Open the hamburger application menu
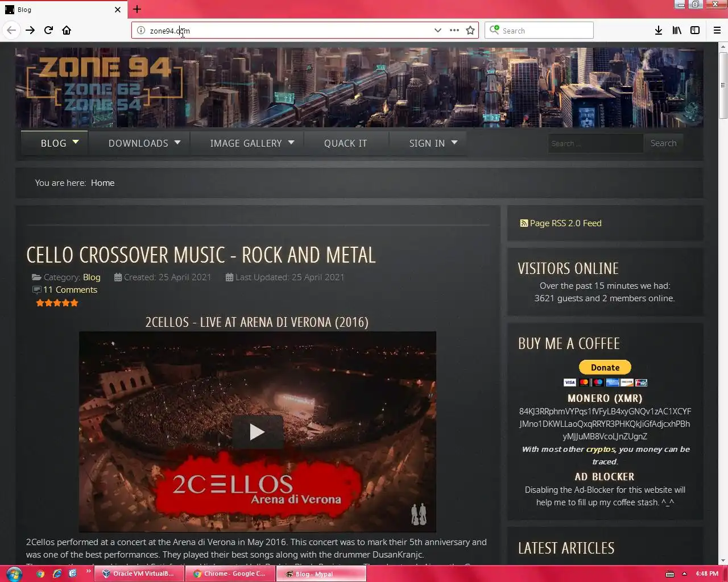The height and width of the screenshot is (582, 728). tap(717, 31)
